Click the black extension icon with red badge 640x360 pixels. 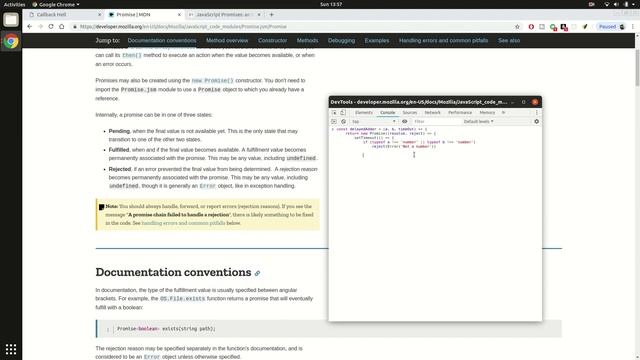(x=564, y=27)
